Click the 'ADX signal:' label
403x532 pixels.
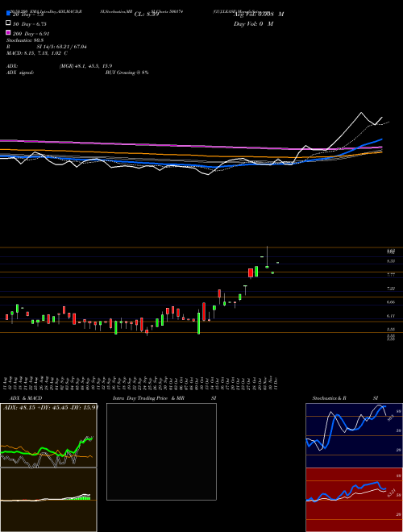20,73
